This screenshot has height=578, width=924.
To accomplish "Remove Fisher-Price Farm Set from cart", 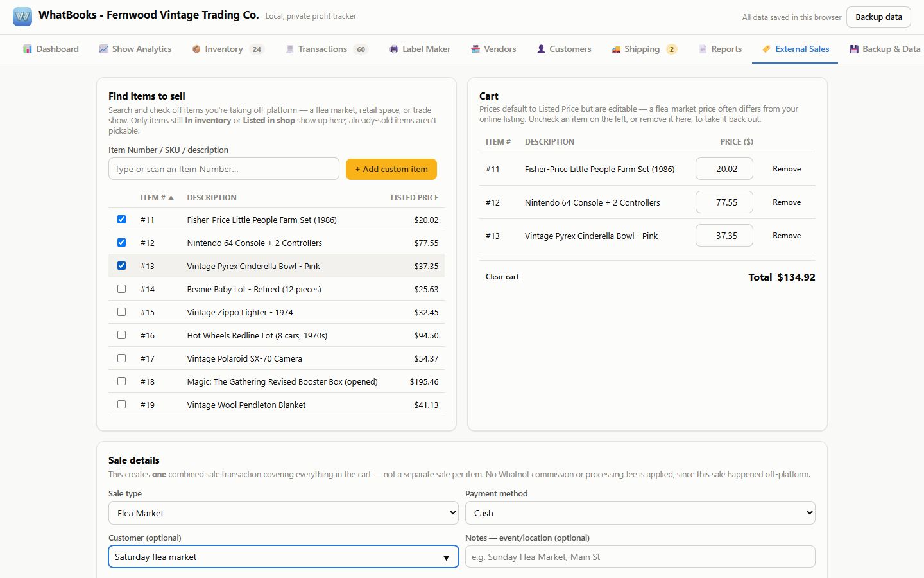I will (x=787, y=169).
